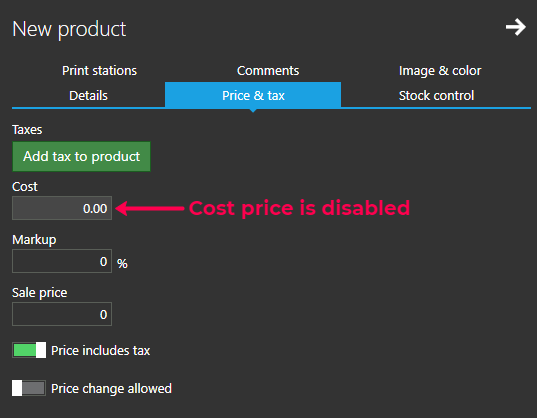537x418 pixels.
Task: Click the right arrow icon next to New product
Action: 515,27
